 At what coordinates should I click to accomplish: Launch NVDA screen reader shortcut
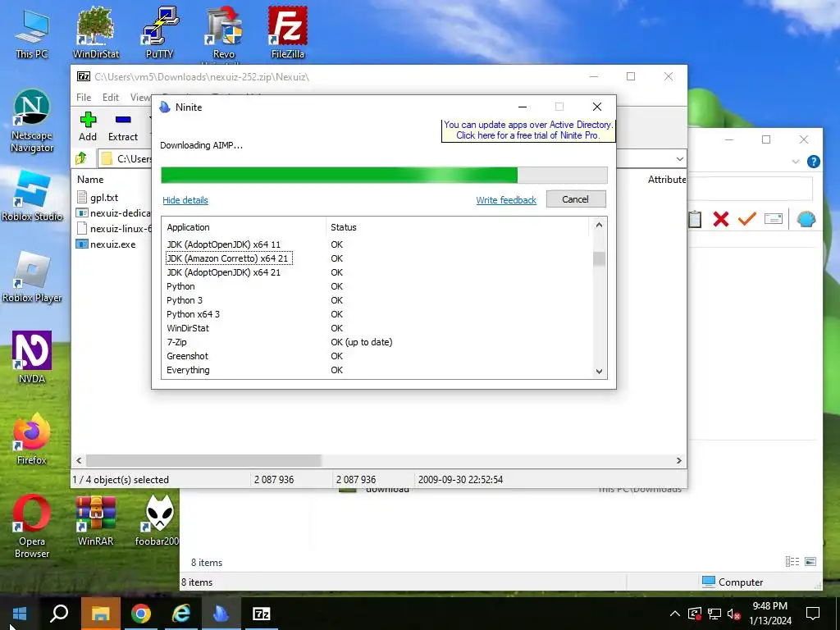pos(32,358)
